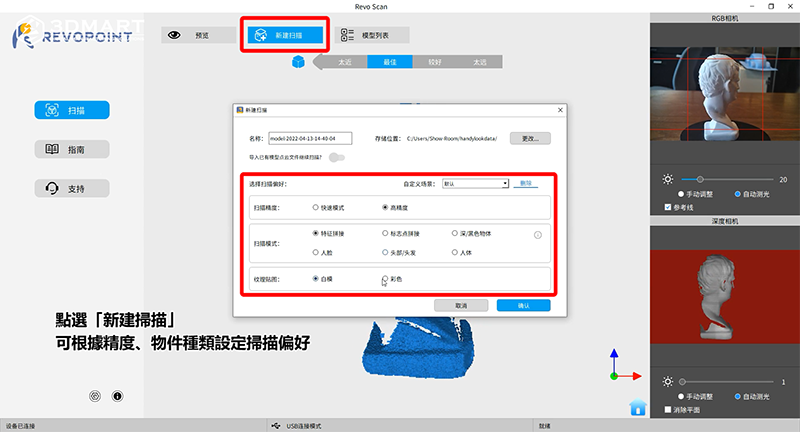Open 扫描 scan section in left sidebar
Image resolution: width=800 pixels, height=432 pixels.
tap(71, 111)
